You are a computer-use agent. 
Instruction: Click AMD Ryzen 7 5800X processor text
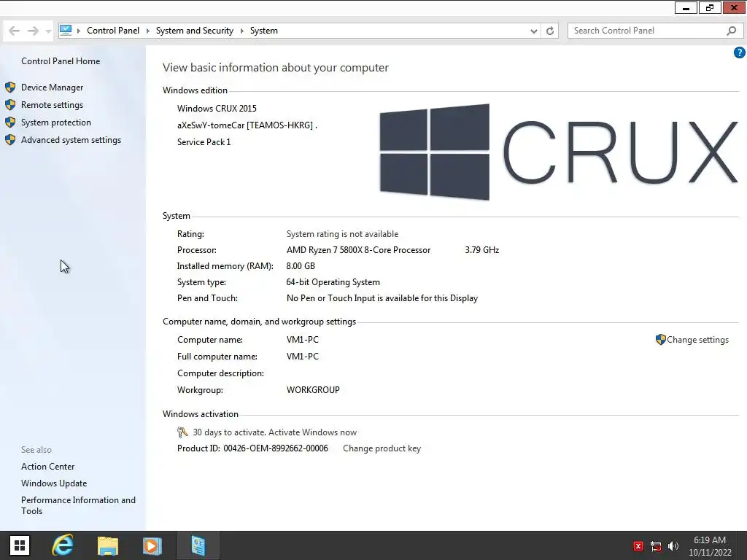[x=358, y=250]
